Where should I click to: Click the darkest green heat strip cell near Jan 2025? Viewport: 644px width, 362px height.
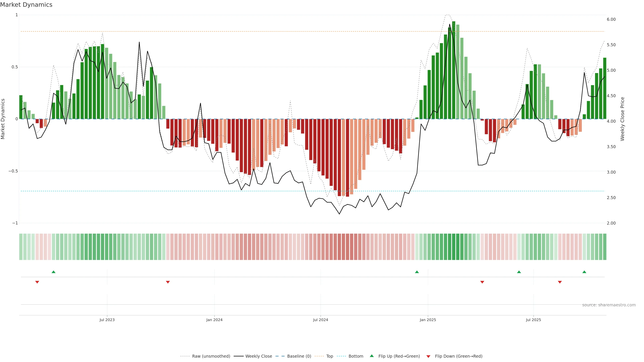[x=454, y=247]
